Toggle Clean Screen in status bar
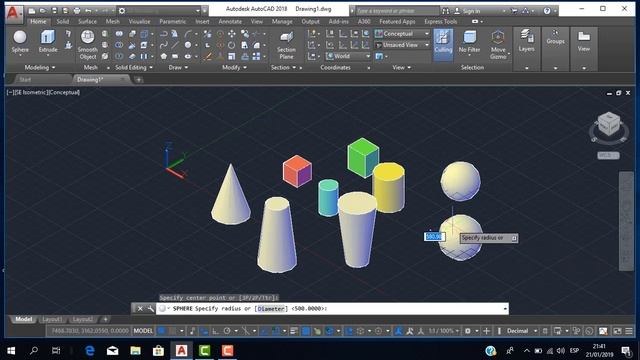Screen dimensions: 640x360 (x=617, y=331)
